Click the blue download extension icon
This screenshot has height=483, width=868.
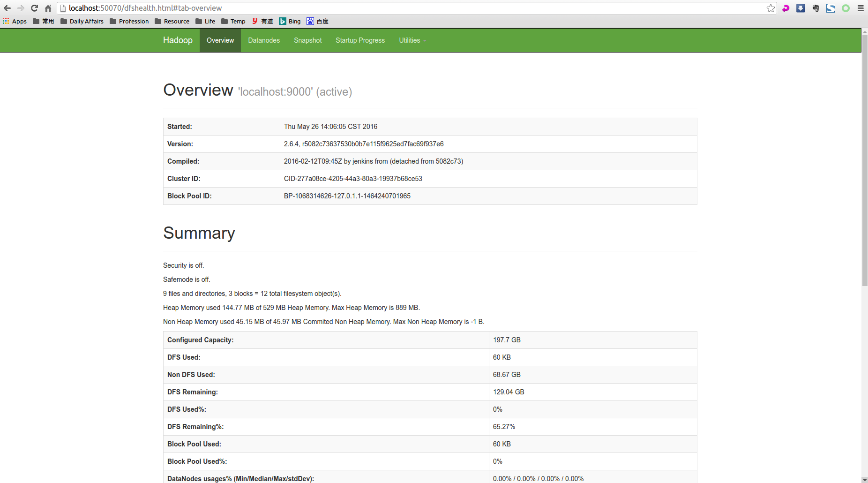801,8
